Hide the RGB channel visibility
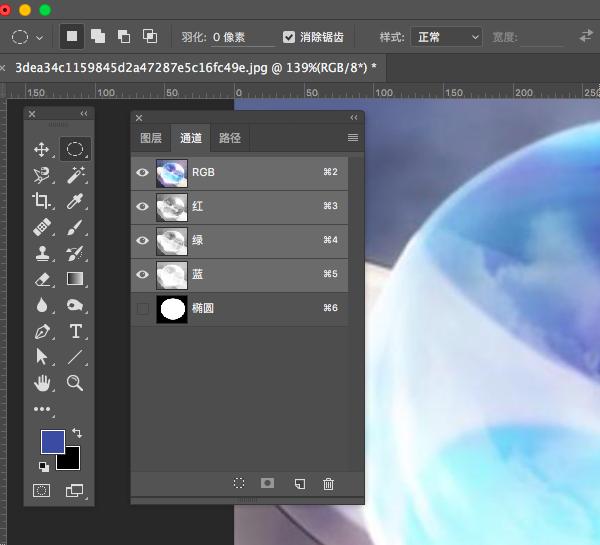Viewport: 600px width, 545px height. 142,172
